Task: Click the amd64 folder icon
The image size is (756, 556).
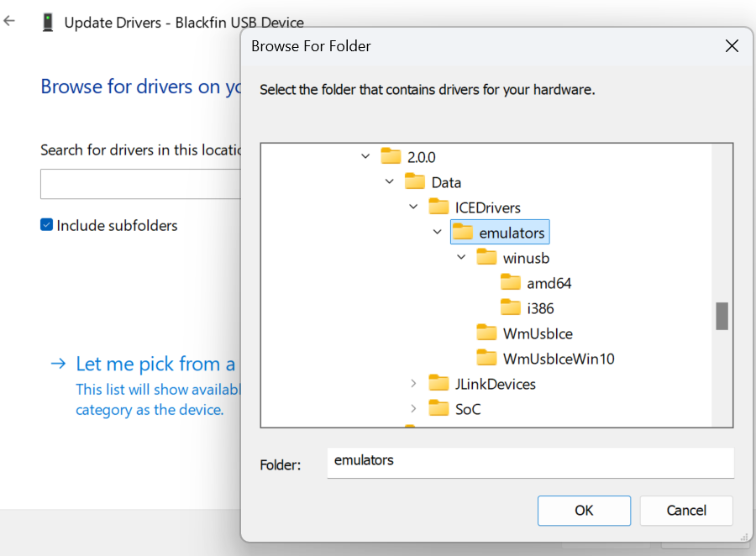Action: coord(511,283)
